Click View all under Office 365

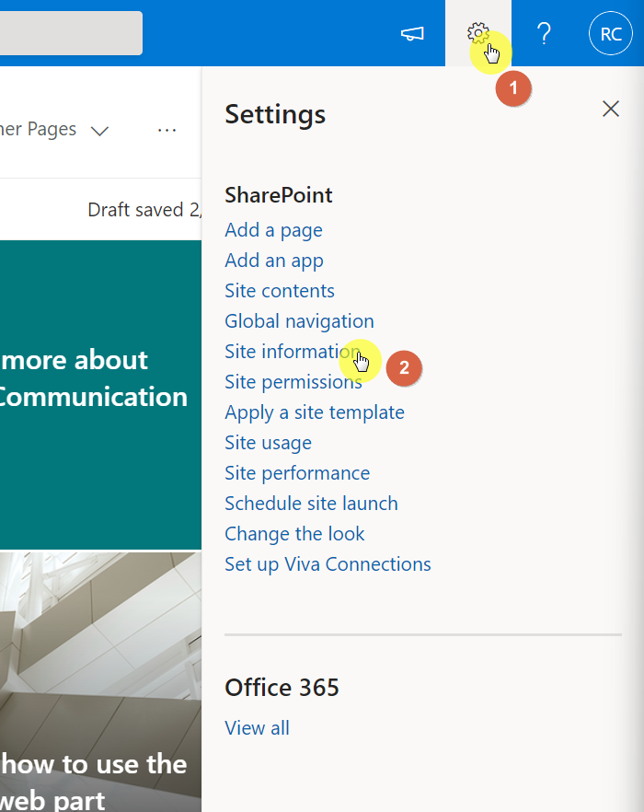point(257,728)
